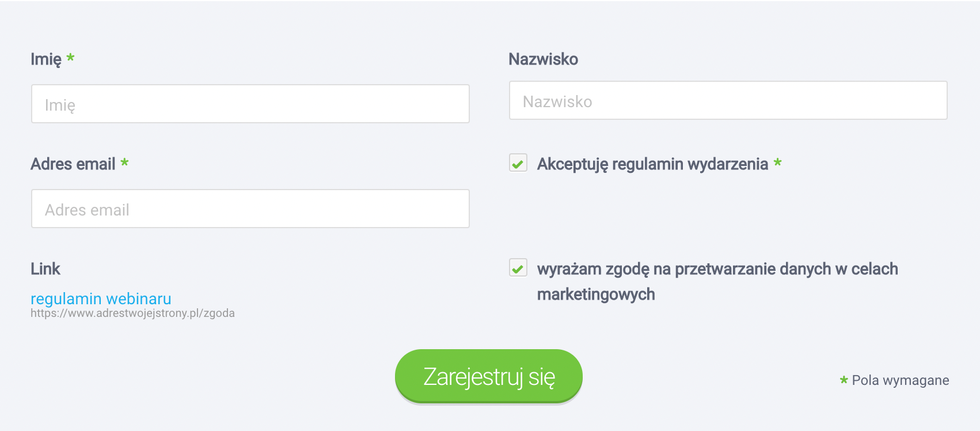Viewport: 980px width, 431px height.
Task: Click the asterisk before Pola wymagane
Action: (x=844, y=380)
